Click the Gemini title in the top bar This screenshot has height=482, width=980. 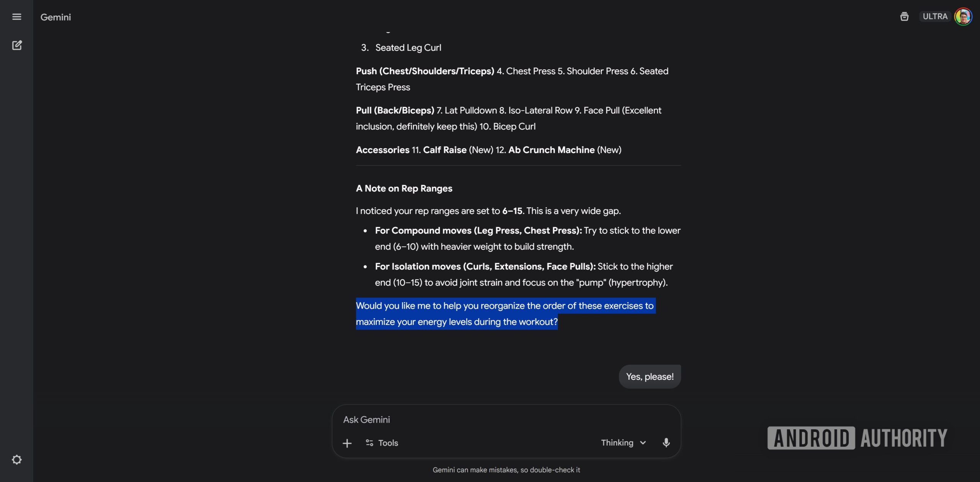click(55, 17)
